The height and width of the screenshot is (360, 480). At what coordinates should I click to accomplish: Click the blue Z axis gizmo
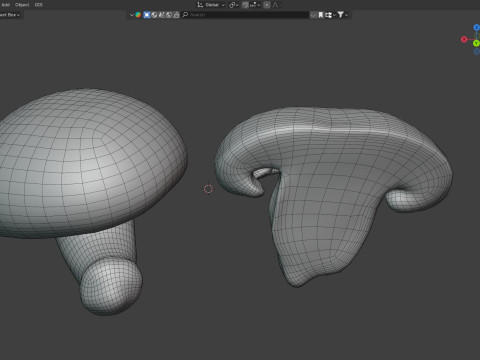[x=477, y=27]
